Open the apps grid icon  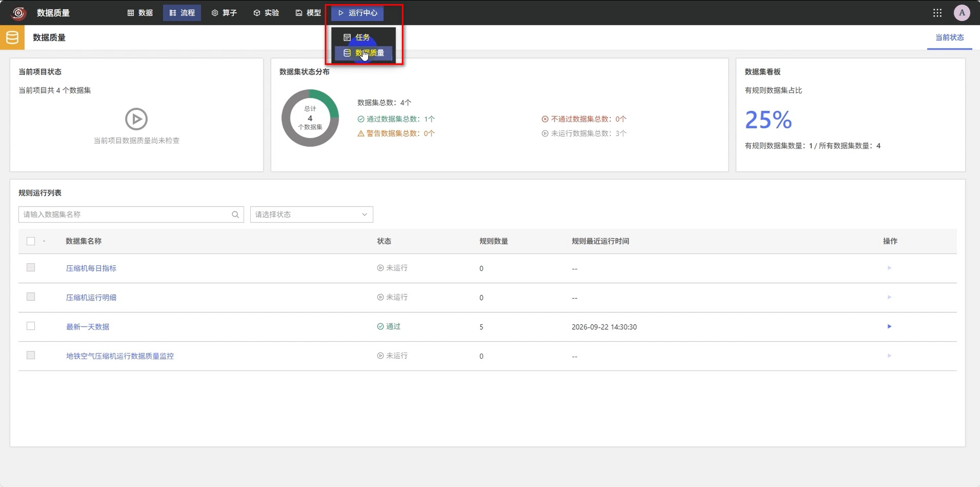tap(937, 13)
